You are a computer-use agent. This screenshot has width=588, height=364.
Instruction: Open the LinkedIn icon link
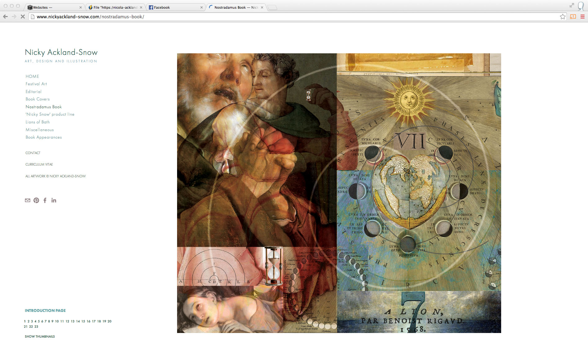[54, 200]
